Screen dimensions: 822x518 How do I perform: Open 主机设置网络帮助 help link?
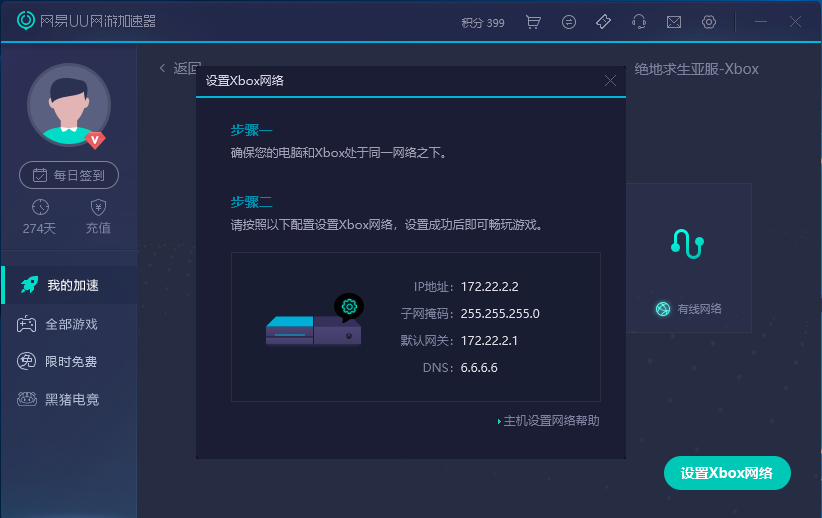pyautogui.click(x=550, y=421)
